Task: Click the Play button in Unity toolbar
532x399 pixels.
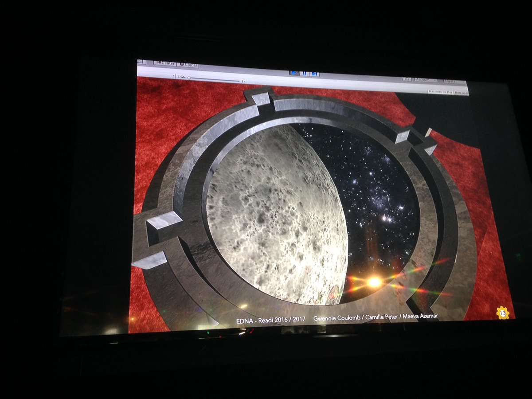Action: click(293, 73)
